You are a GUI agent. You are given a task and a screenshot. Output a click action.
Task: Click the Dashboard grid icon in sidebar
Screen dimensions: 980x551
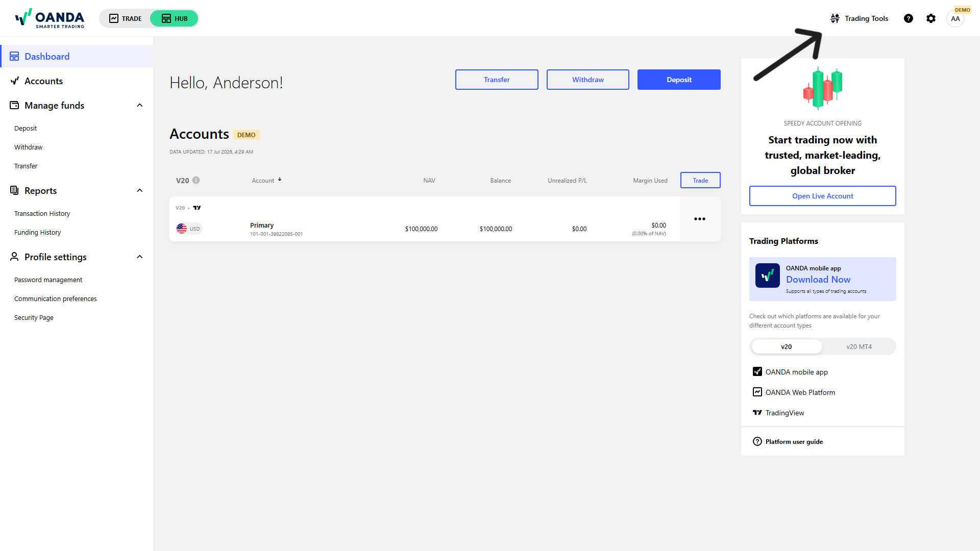click(14, 56)
